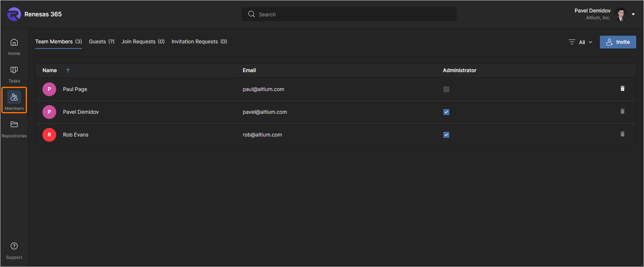Image resolution: width=644 pixels, height=267 pixels.
Task: Click the Renesas 365 logo icon
Action: [x=14, y=14]
